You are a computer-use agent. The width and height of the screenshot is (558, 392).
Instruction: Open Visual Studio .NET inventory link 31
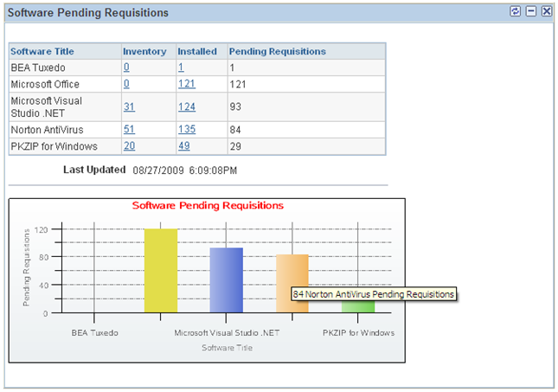[x=129, y=106]
